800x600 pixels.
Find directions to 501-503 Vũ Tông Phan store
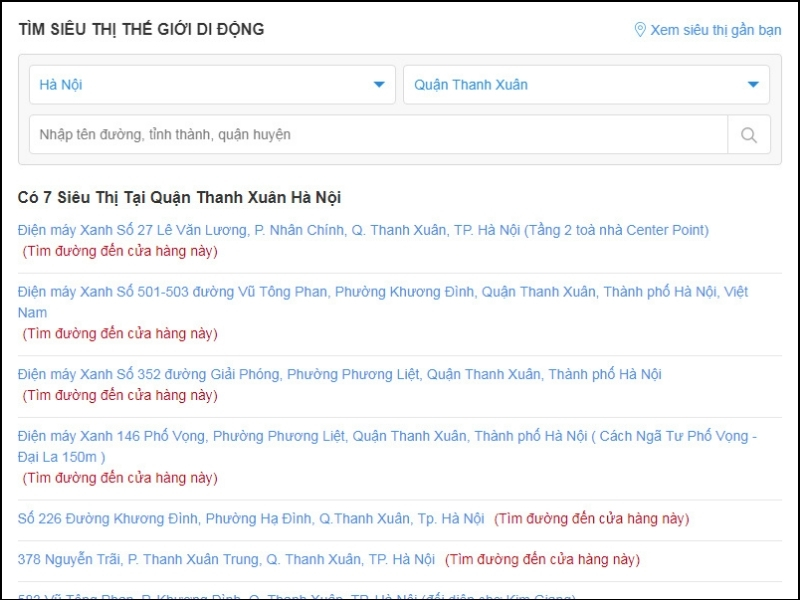click(x=120, y=333)
